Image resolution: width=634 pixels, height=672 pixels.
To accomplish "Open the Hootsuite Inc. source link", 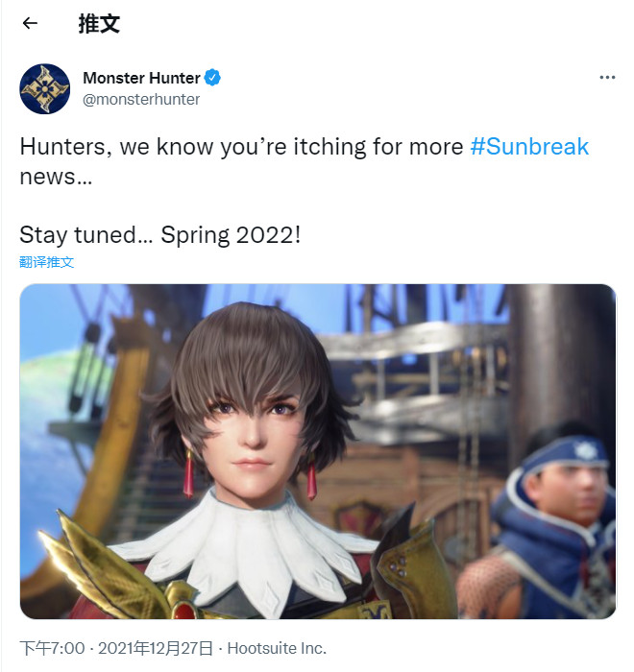I will pos(277,648).
